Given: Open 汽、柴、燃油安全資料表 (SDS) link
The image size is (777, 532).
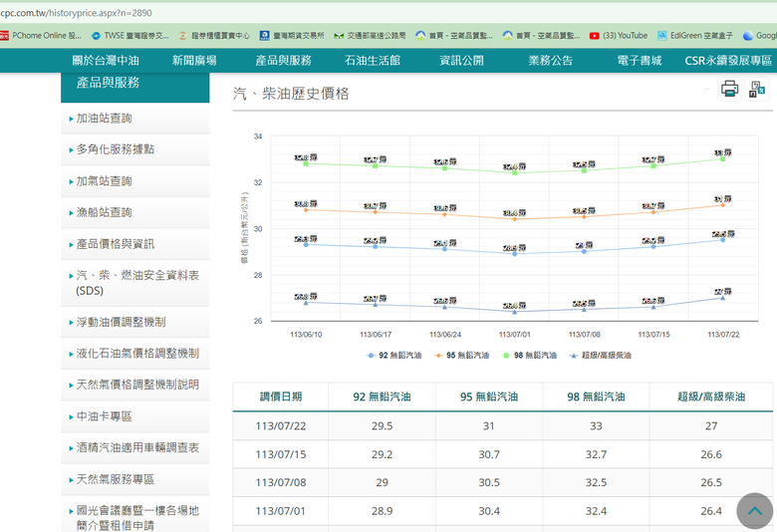Looking at the screenshot, I should click(134, 283).
